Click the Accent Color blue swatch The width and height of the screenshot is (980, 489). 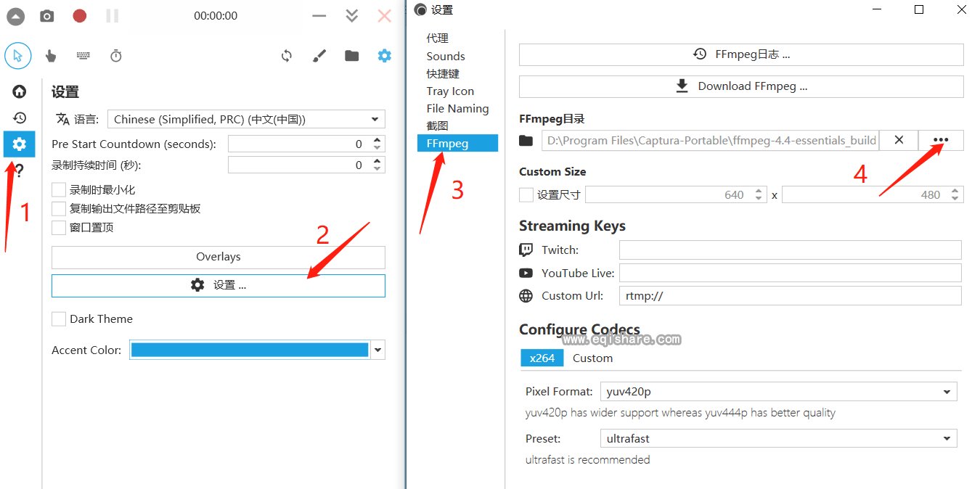250,350
